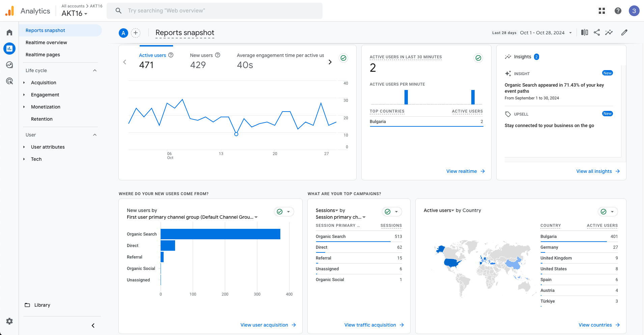Click View countries link
644x335 pixels.
[599, 325]
